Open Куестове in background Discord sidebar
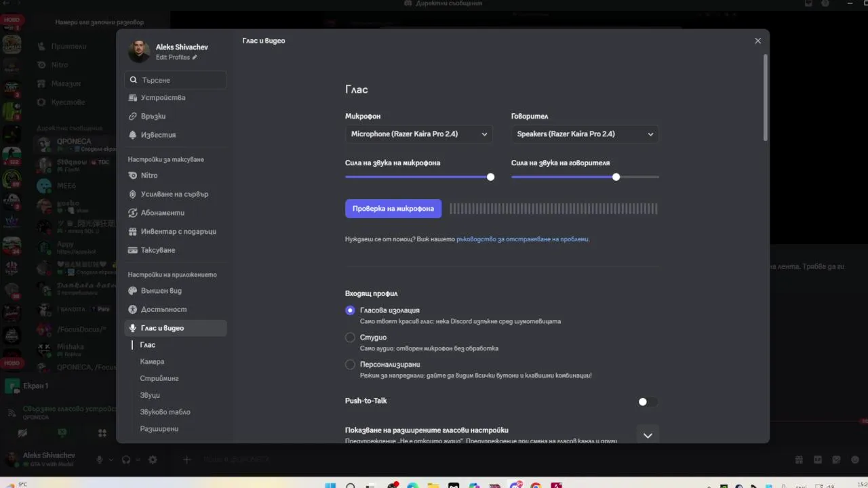This screenshot has width=868, height=488. (x=68, y=102)
